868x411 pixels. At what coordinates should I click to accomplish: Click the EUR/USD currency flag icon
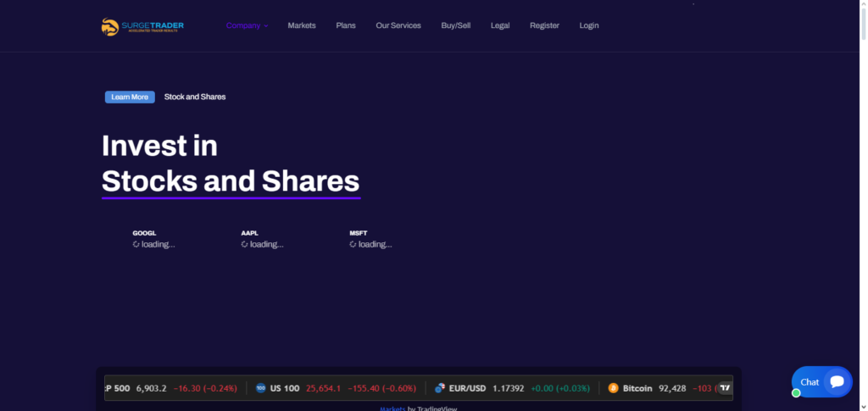440,388
